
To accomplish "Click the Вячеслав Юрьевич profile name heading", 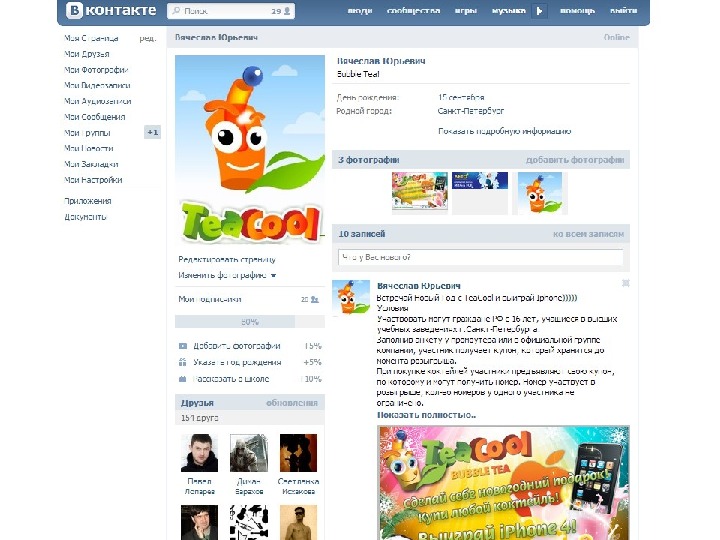I will (x=381, y=61).
